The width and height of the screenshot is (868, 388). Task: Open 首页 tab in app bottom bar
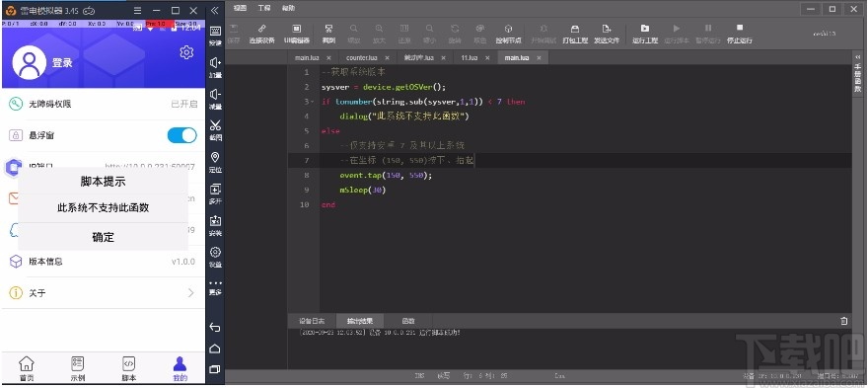click(26, 368)
